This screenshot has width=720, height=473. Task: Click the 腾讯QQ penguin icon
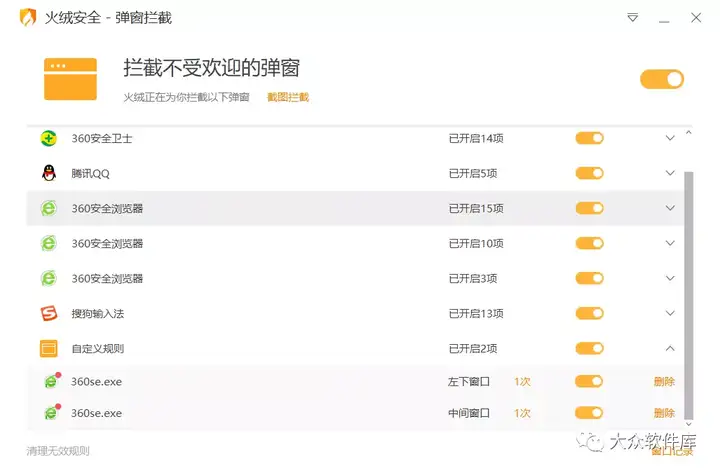coord(49,173)
